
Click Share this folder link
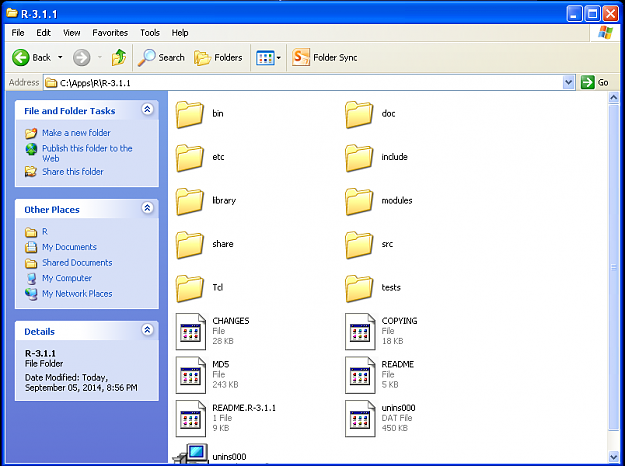click(73, 172)
